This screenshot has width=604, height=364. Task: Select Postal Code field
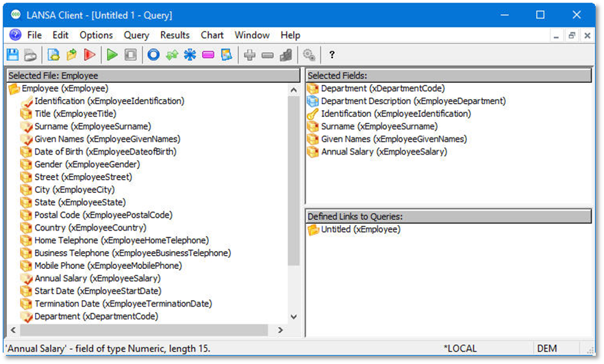103,216
